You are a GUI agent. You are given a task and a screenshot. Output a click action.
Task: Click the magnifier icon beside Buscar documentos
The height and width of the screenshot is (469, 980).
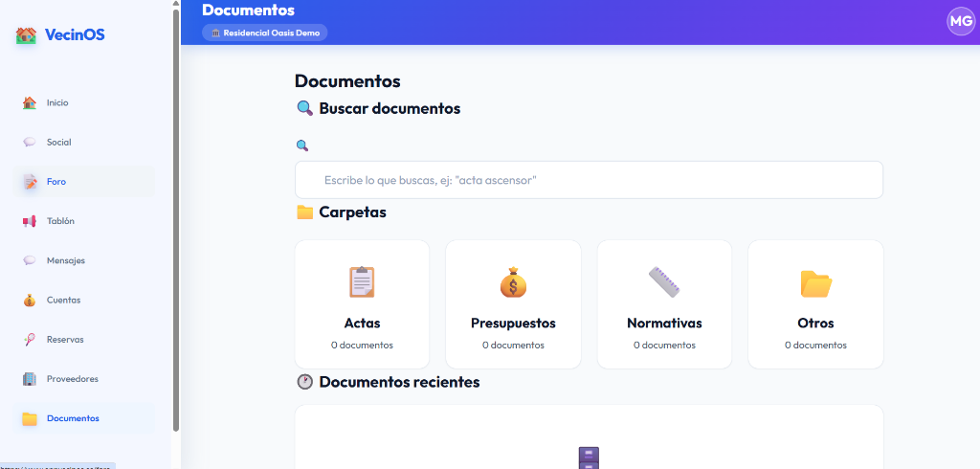[x=304, y=108]
